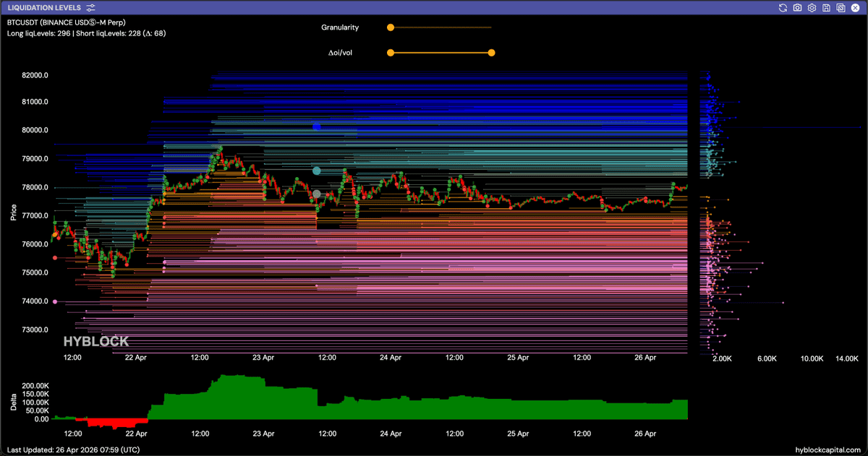The height and width of the screenshot is (456, 868).
Task: Click the red negative area in Delta chart
Action: coord(116,423)
